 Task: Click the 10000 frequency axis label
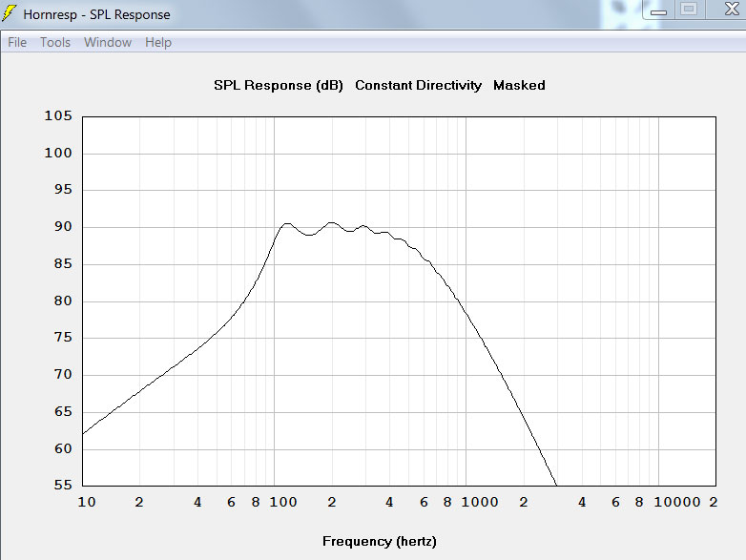(x=677, y=502)
